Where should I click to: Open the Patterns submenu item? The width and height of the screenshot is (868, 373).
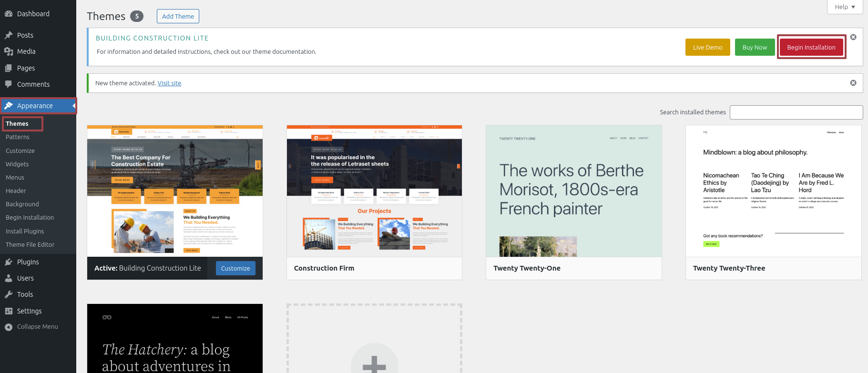18,137
